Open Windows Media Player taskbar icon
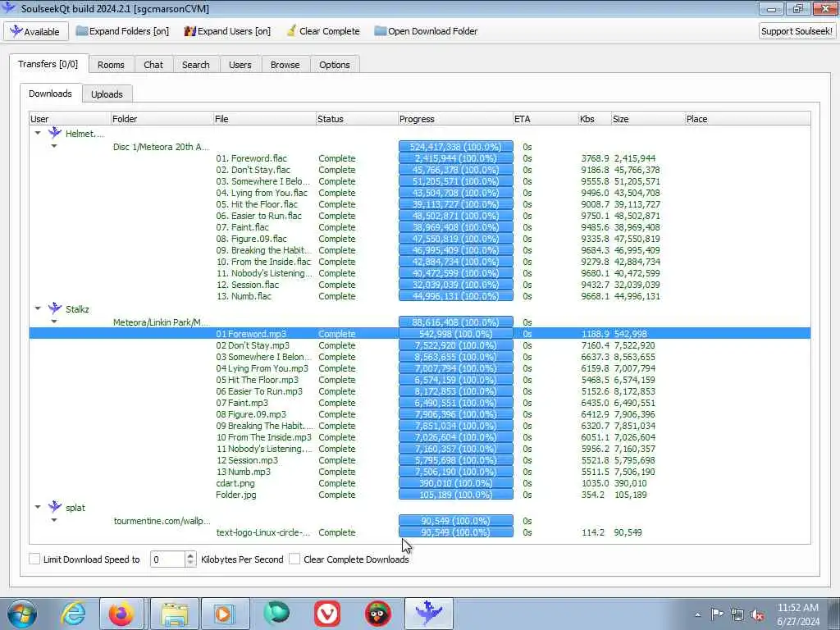The width and height of the screenshot is (840, 630). tap(225, 614)
